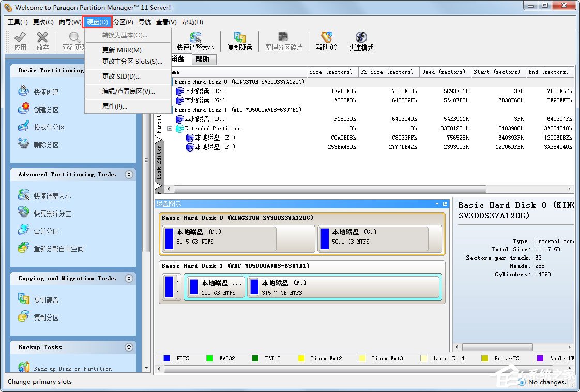Image resolution: width=580 pixels, height=392 pixels.
Task: Open the 帮助(H) menu in menu bar
Action: click(192, 22)
